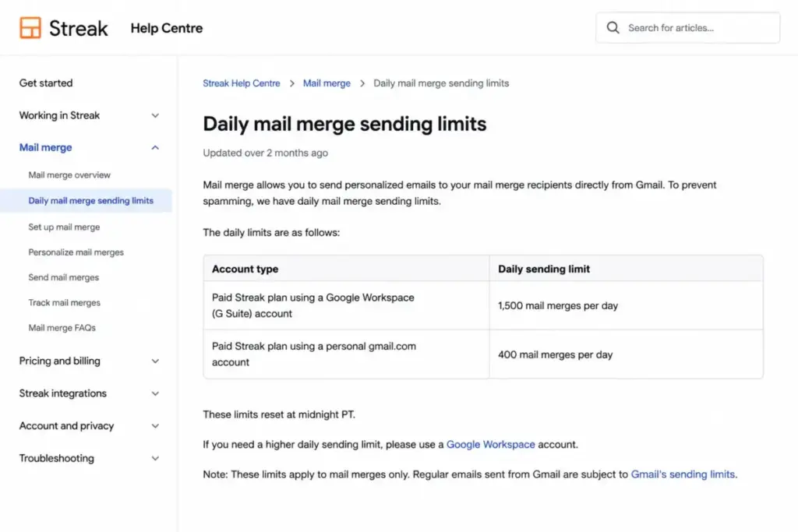Go to Streak Help Centre breadcrumb

242,83
